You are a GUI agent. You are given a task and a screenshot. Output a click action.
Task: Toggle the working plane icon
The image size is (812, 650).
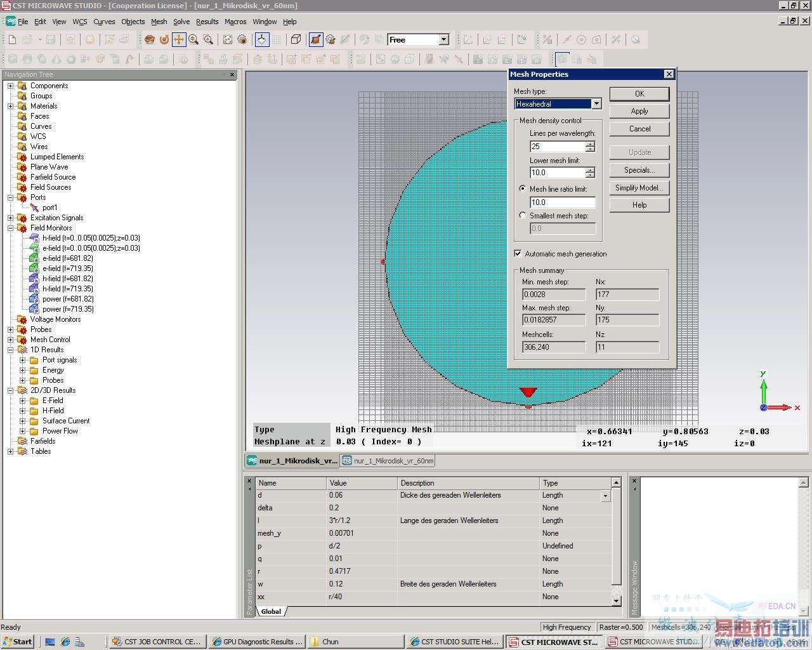coord(262,39)
